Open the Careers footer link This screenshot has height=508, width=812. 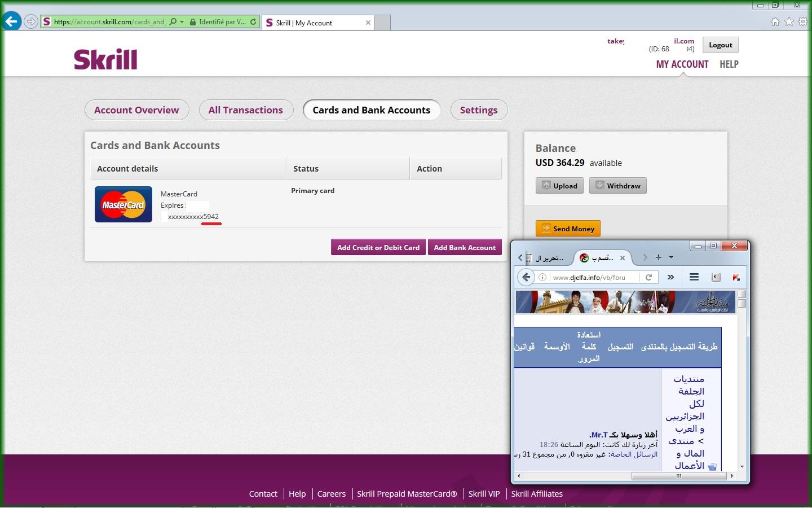pos(332,494)
